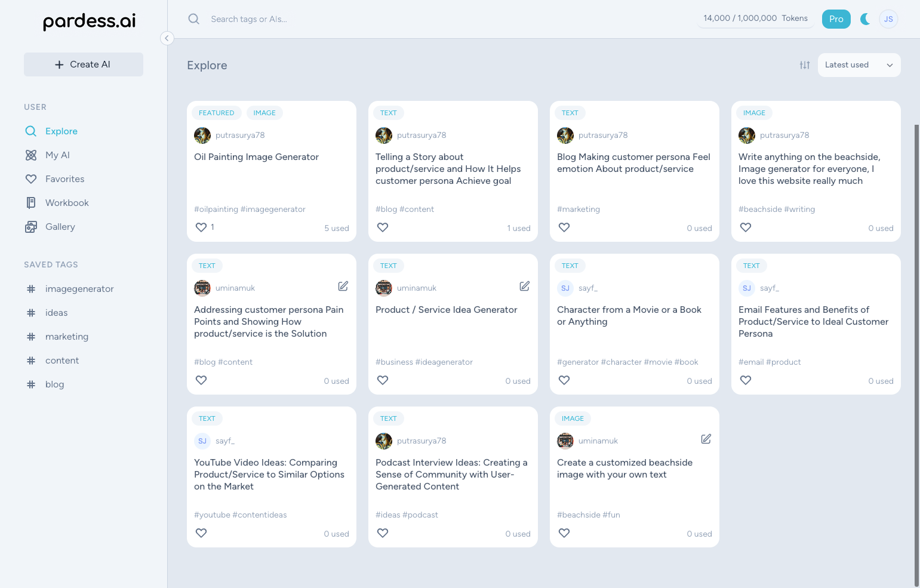Edit the Product / Service Idea Generator card
Image resolution: width=920 pixels, height=588 pixels.
coord(524,287)
